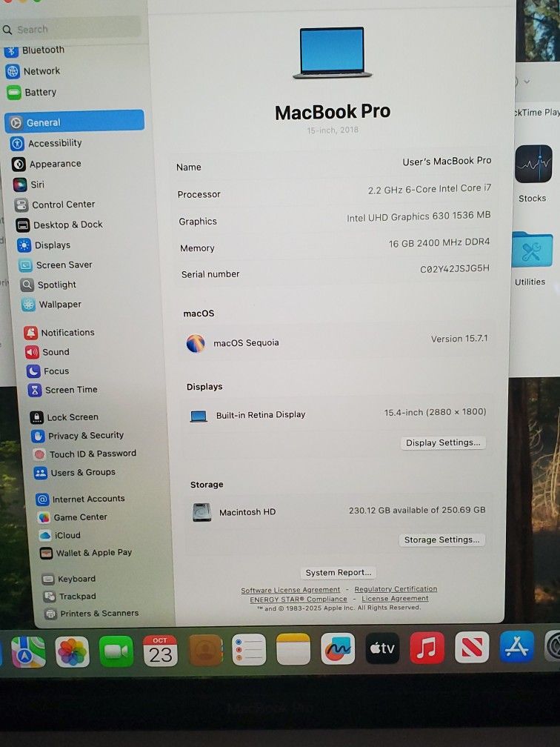Select General in the sidebar
Image resolution: width=560 pixels, height=747 pixels.
[x=75, y=122]
